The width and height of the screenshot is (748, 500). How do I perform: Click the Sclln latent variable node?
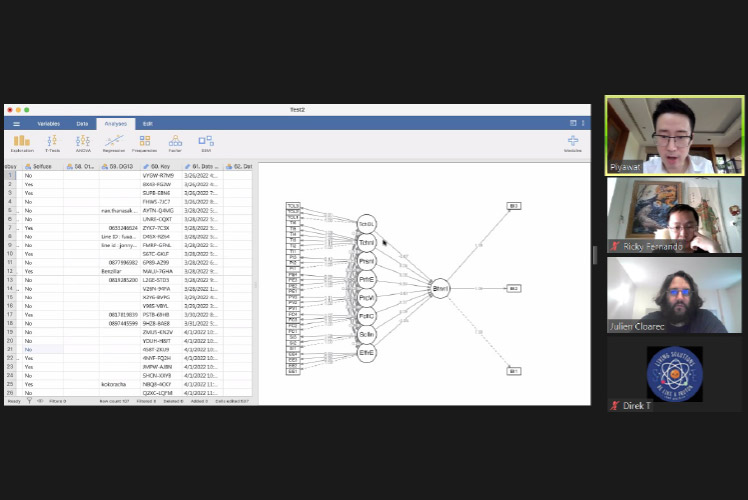tap(366, 334)
